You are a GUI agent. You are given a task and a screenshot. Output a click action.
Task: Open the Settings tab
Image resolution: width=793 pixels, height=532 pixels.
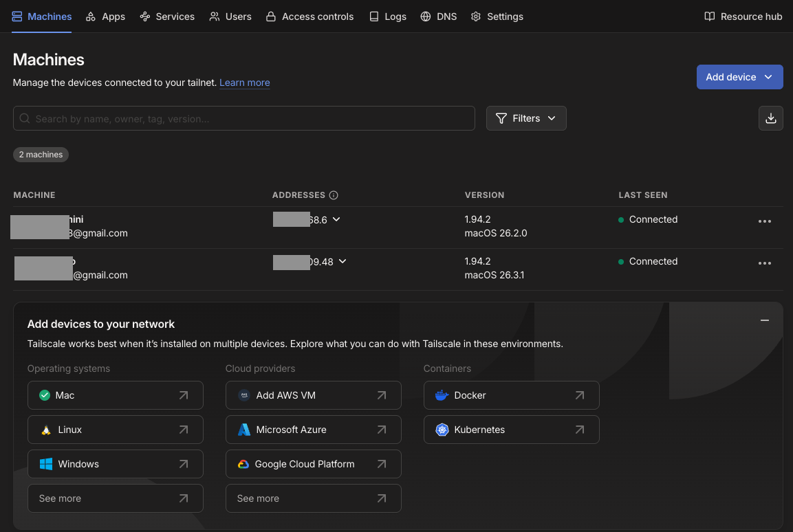pos(497,16)
